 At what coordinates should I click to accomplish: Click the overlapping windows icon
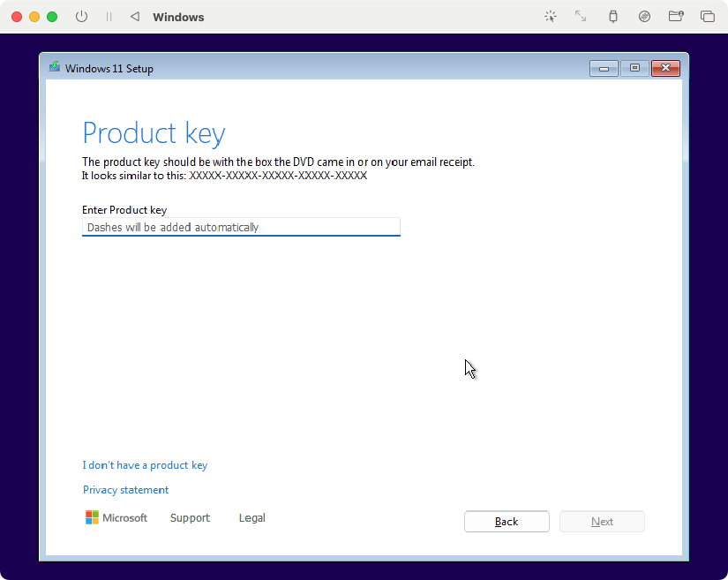pyautogui.click(x=707, y=16)
